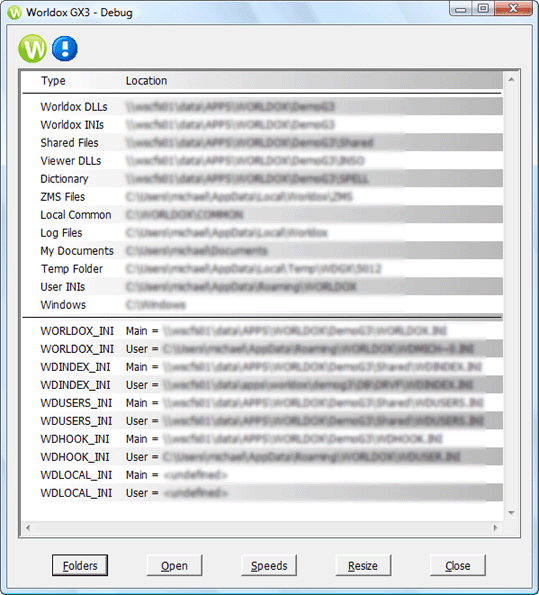Click the blue exclamation info icon
This screenshot has height=595, width=539.
(65, 49)
